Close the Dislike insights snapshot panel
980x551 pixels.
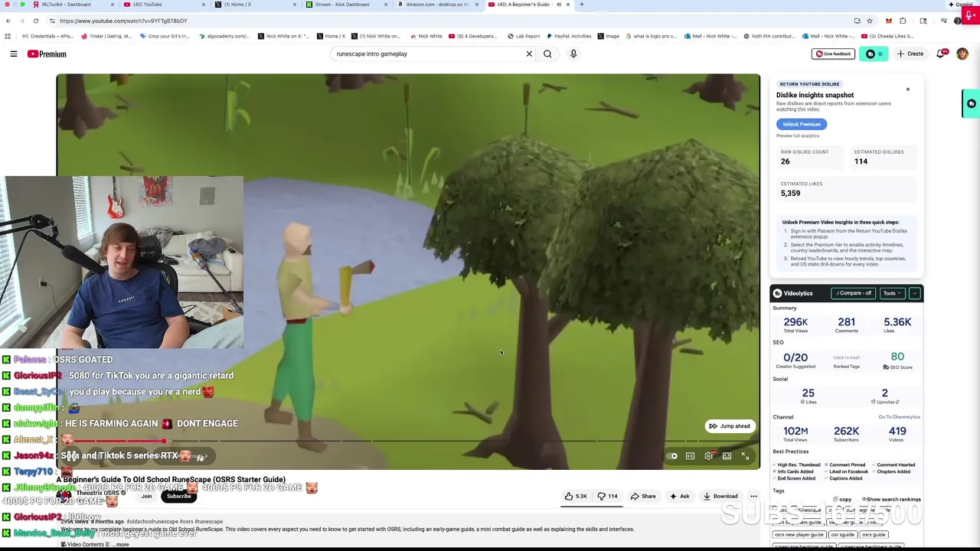[908, 90]
